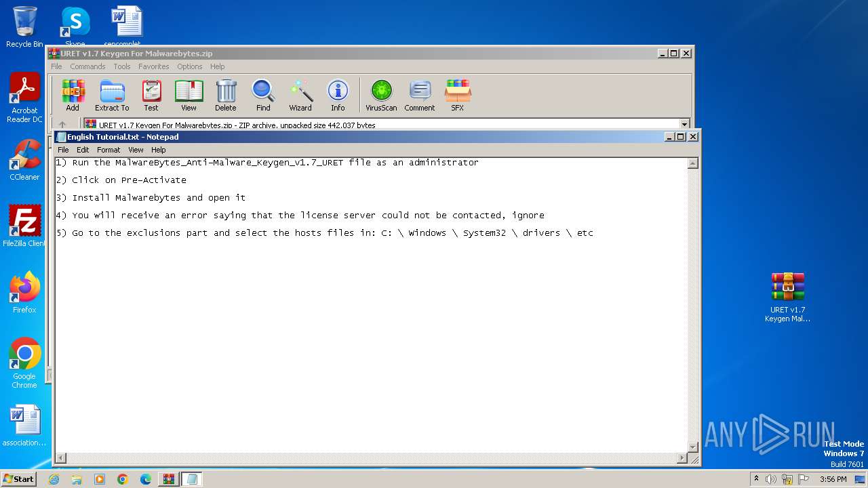Open WinRAR Options menu

[190, 66]
